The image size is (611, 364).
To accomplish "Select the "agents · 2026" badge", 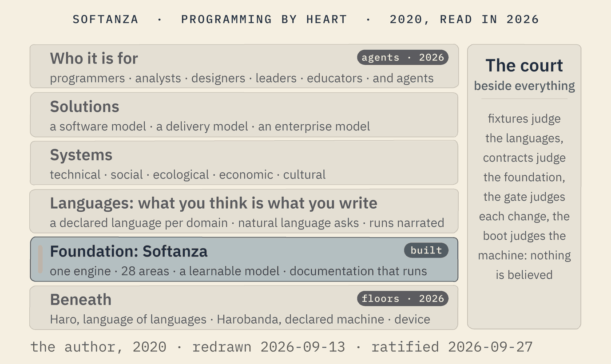I will click(x=403, y=58).
